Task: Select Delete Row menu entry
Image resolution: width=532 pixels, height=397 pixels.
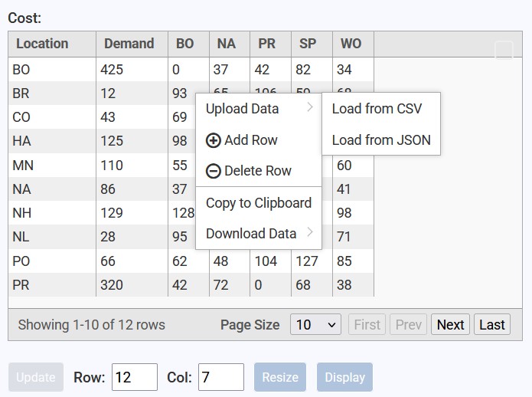Action: point(259,170)
